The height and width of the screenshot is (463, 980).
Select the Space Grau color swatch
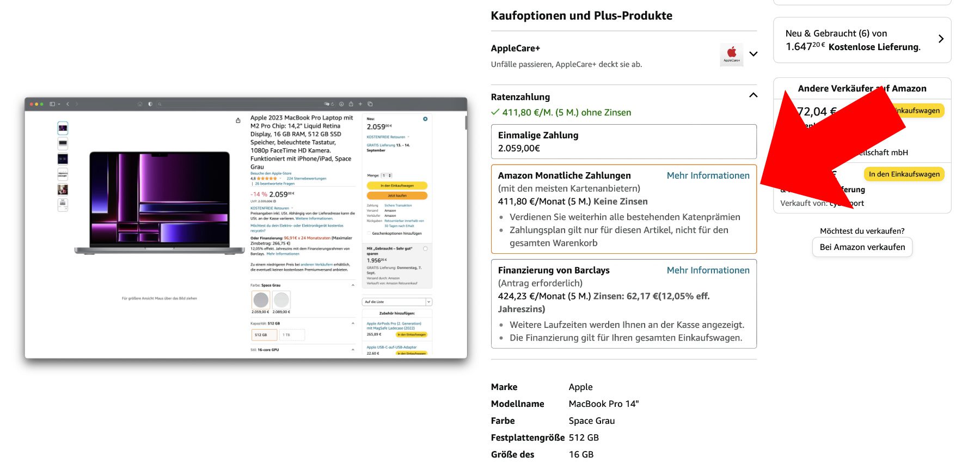(261, 300)
